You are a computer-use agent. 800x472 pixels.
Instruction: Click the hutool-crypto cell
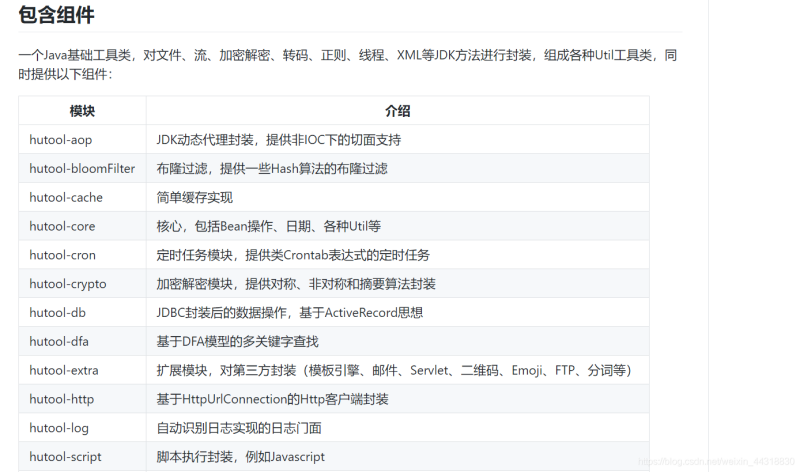point(82,284)
